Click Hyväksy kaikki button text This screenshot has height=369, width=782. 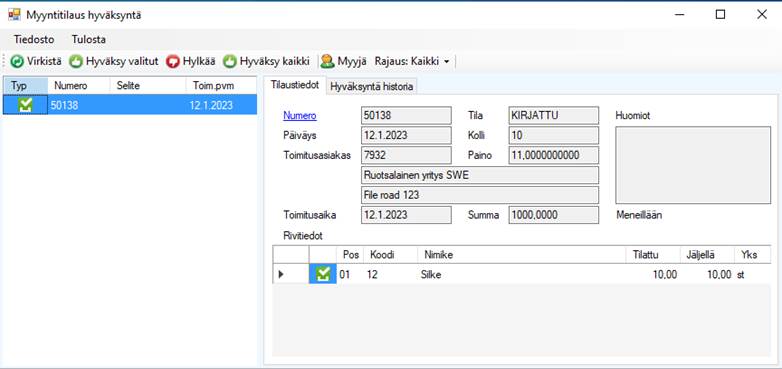(x=275, y=61)
